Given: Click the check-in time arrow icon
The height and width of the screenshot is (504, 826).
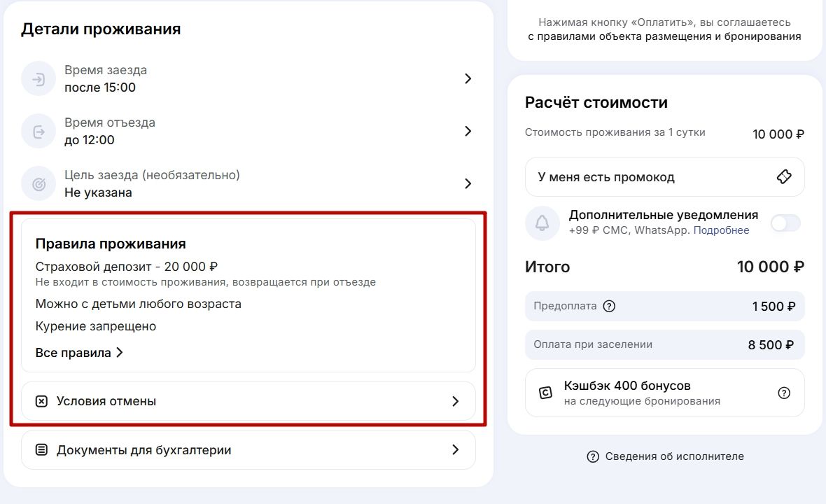Looking at the screenshot, I should 38,79.
